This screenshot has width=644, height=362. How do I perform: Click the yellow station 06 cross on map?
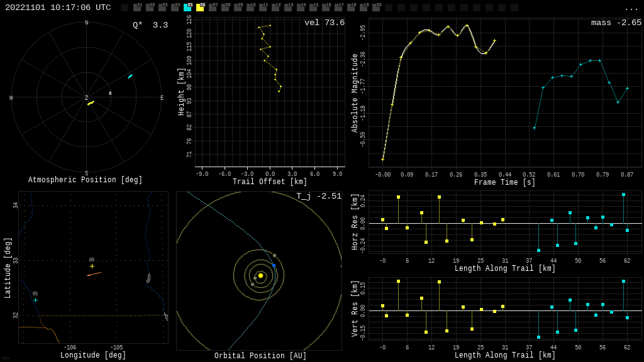pyautogui.click(x=92, y=266)
